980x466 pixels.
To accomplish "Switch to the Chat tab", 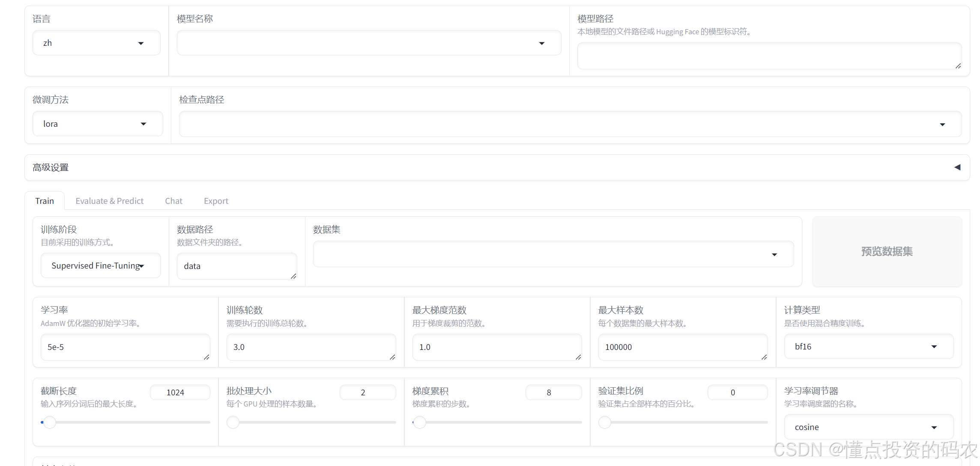I will tap(173, 201).
